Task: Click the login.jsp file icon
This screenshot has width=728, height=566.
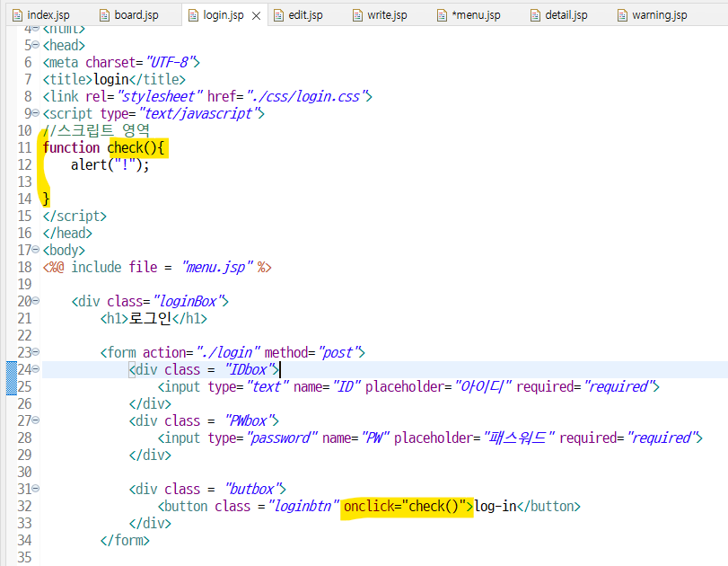Action: [193, 16]
